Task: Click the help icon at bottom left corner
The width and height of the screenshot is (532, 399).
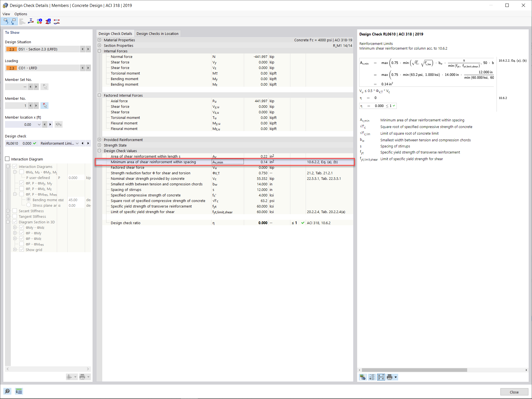Action: point(7,391)
